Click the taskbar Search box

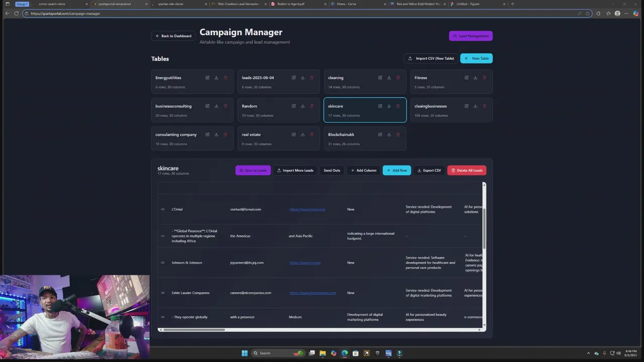[278, 353]
